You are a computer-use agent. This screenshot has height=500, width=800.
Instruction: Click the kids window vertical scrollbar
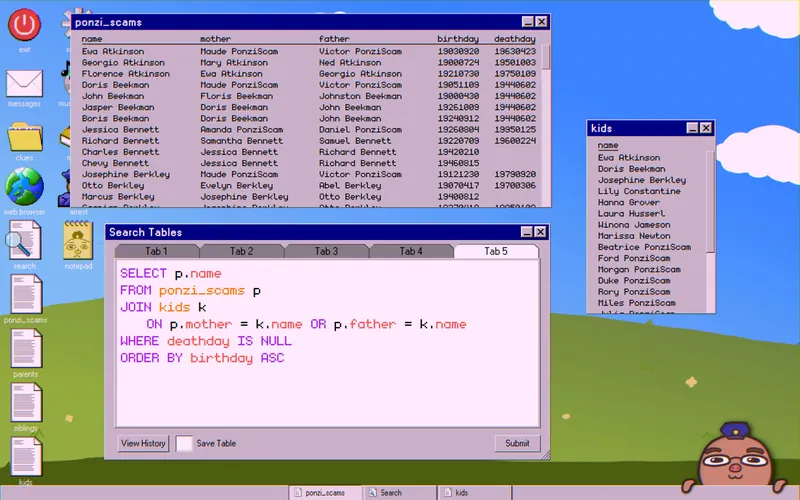click(710, 202)
